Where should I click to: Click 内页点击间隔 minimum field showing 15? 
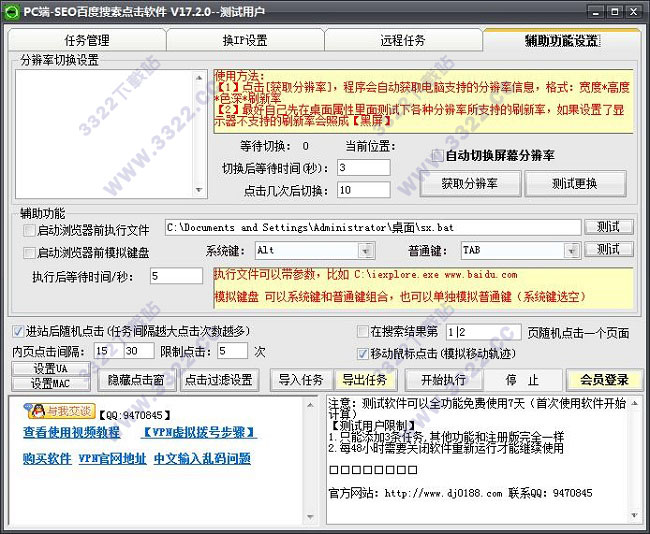coord(108,351)
